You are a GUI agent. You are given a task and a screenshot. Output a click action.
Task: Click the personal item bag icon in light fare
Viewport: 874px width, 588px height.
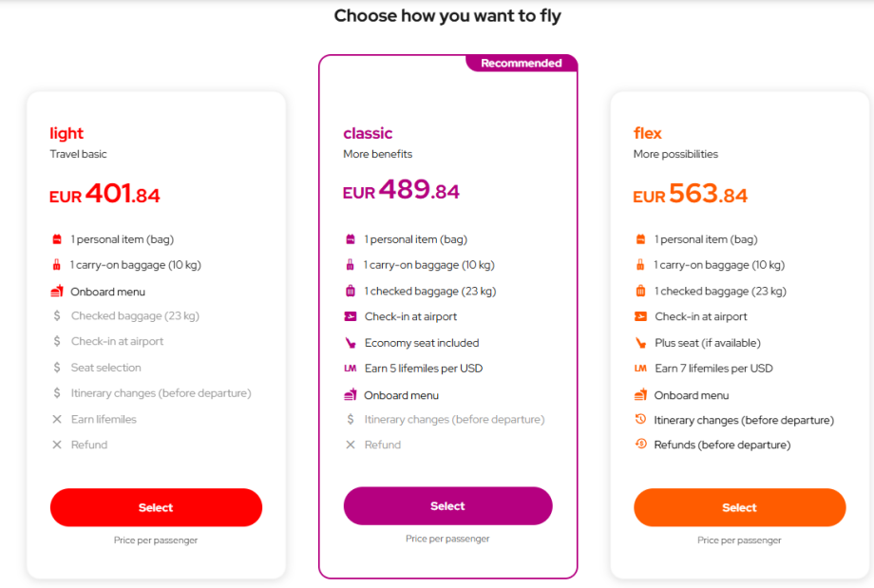[57, 239]
